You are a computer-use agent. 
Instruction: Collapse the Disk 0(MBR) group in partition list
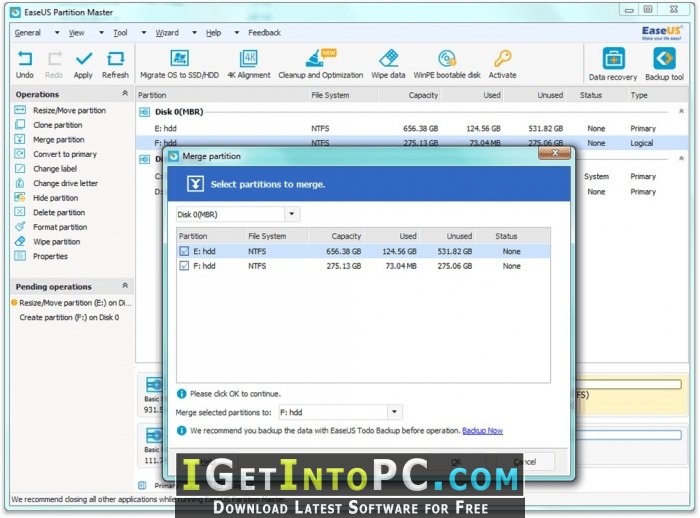(681, 111)
